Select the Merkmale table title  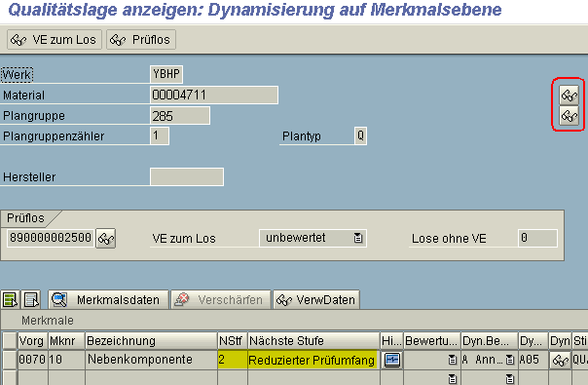click(48, 321)
